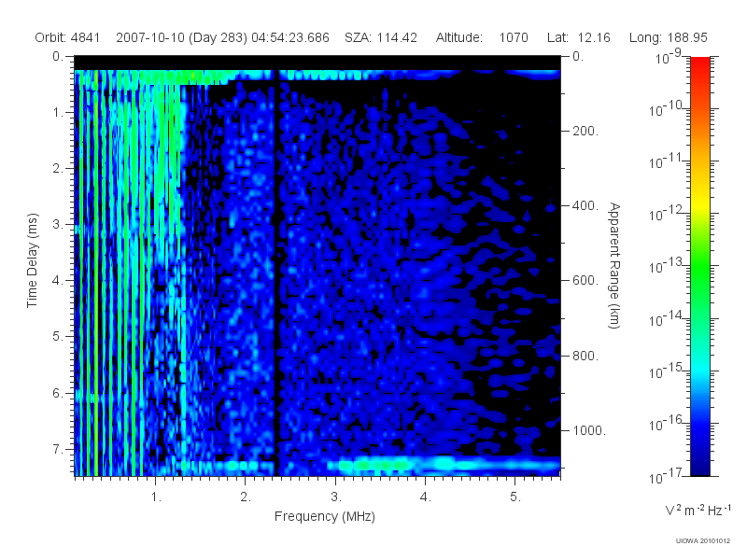747x560 pixels.
Task: Click the '800.' apparent range label
Action: (585, 356)
